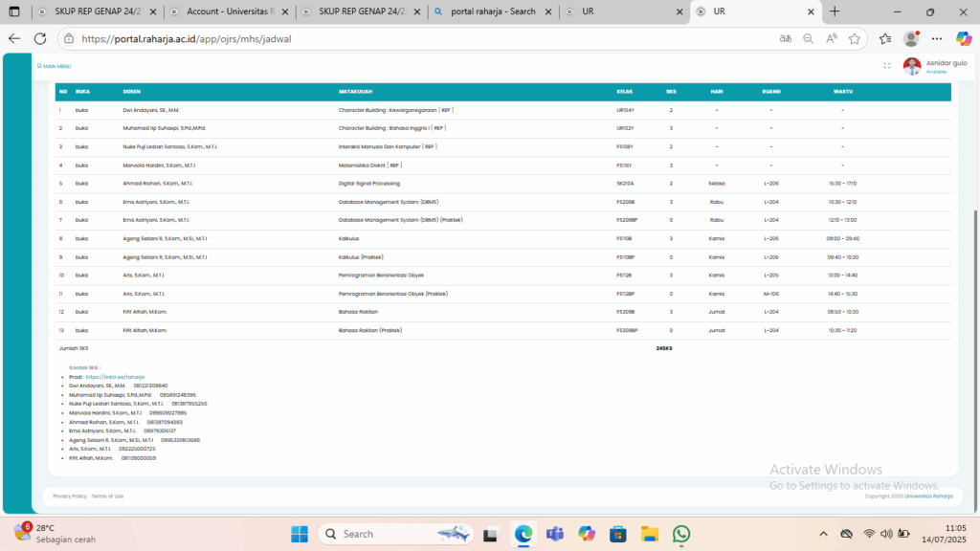The image size is (980, 551).
Task: Click the Privacy Policy footer link
Action: (x=69, y=496)
